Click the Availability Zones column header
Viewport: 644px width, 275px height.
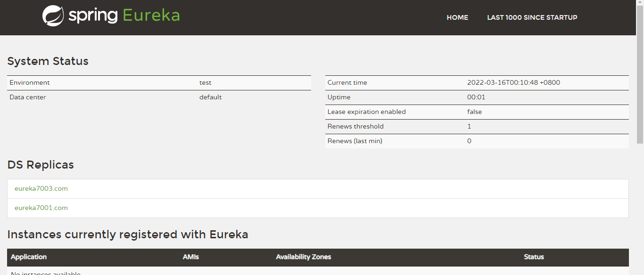304,257
